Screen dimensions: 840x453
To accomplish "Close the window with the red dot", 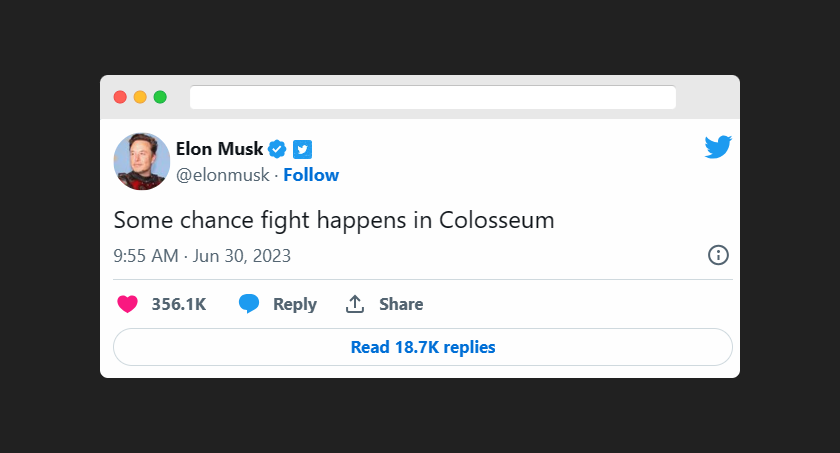I will 120,97.
